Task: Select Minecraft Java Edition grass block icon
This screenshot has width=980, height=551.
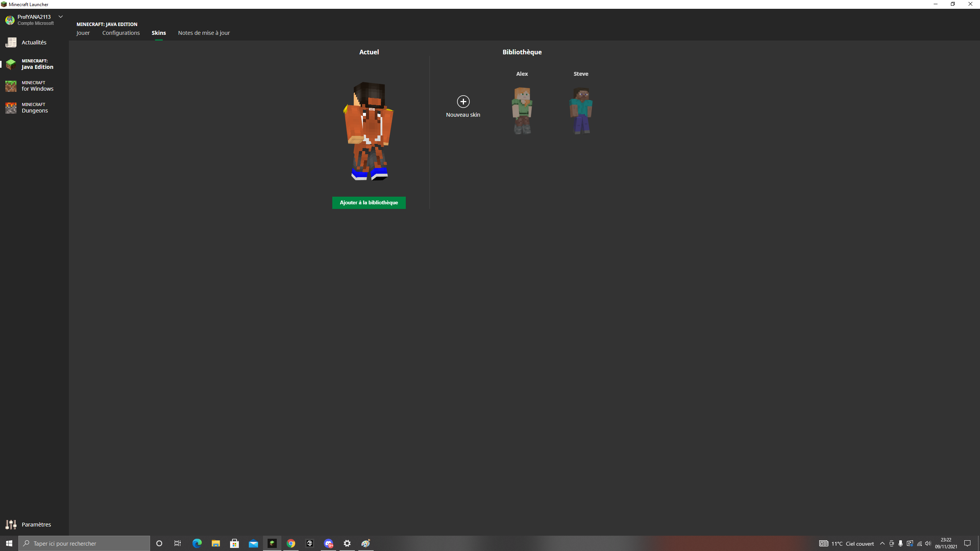Action: [11, 64]
